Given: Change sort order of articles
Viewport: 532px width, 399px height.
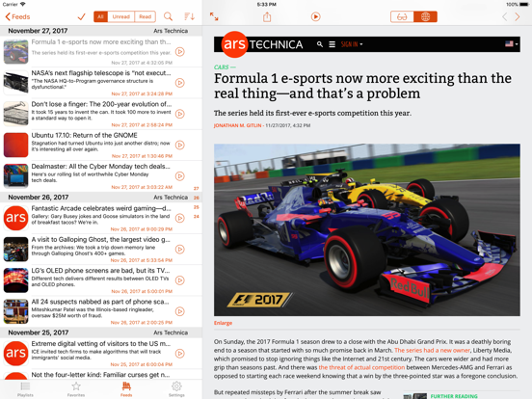Looking at the screenshot, I should point(189,16).
